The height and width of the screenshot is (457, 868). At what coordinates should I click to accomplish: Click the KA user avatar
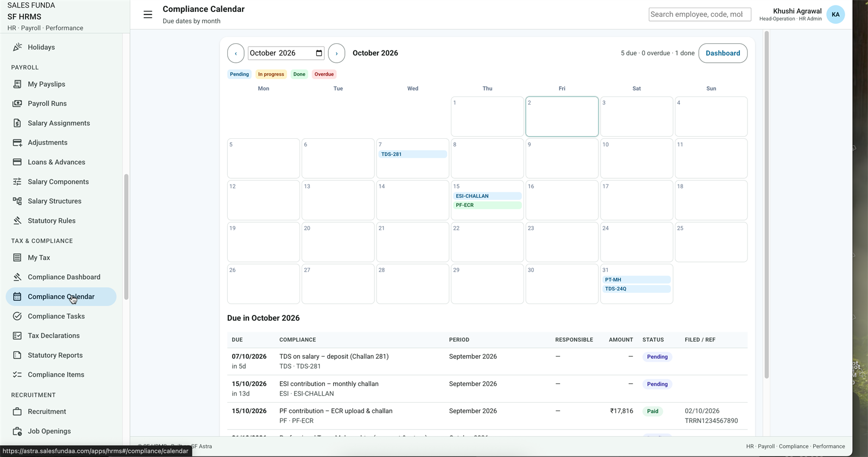835,15
